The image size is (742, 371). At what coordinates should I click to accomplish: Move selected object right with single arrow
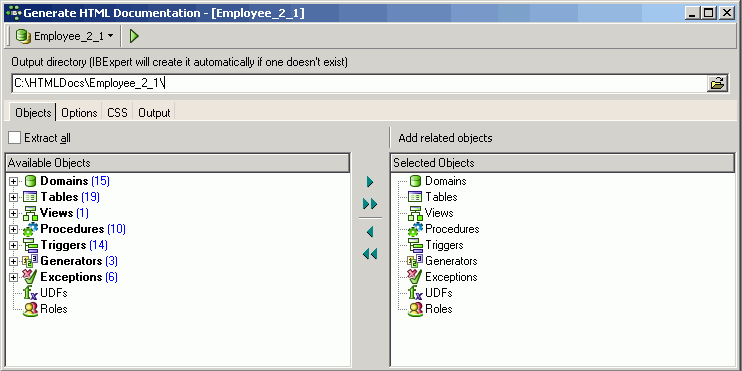click(x=370, y=182)
